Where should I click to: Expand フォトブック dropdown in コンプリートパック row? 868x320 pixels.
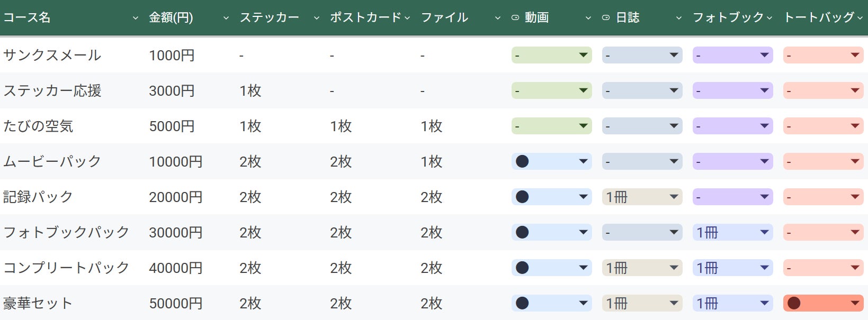pos(764,268)
